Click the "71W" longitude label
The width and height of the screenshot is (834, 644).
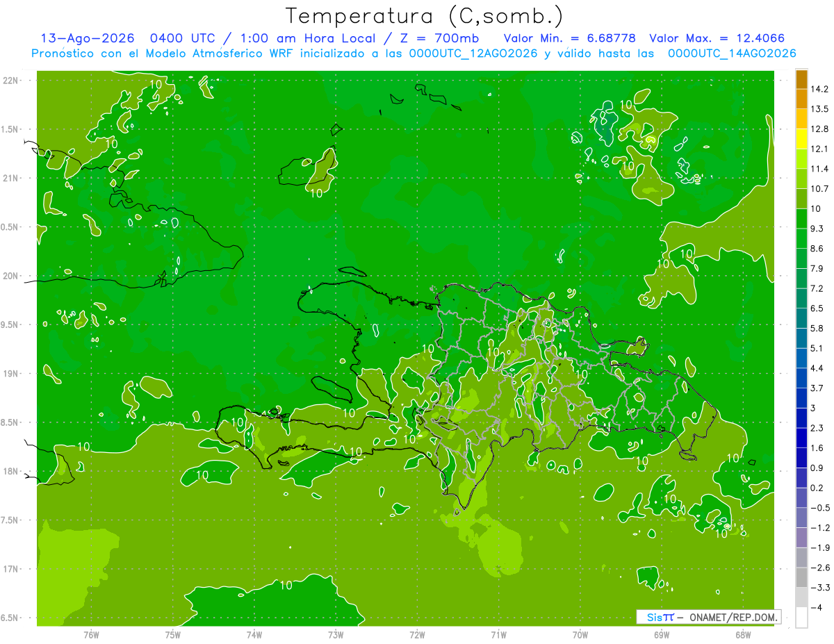pyautogui.click(x=498, y=634)
